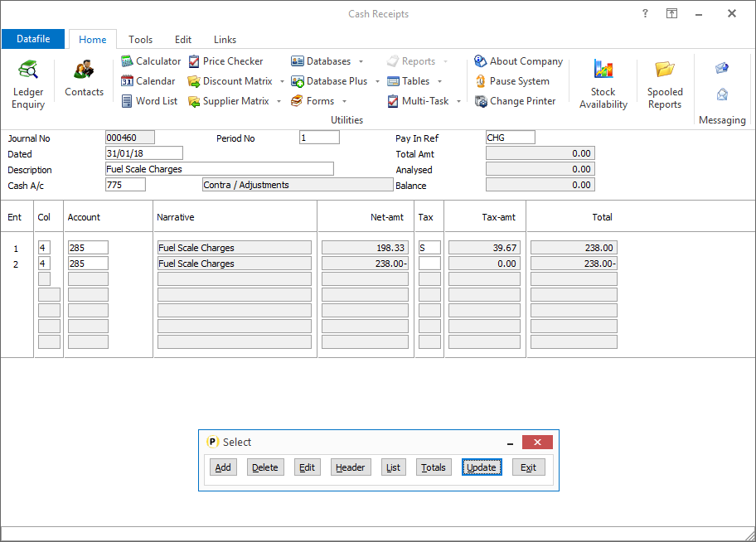Open the Datafile menu
Image resolution: width=756 pixels, height=542 pixels.
click(33, 39)
